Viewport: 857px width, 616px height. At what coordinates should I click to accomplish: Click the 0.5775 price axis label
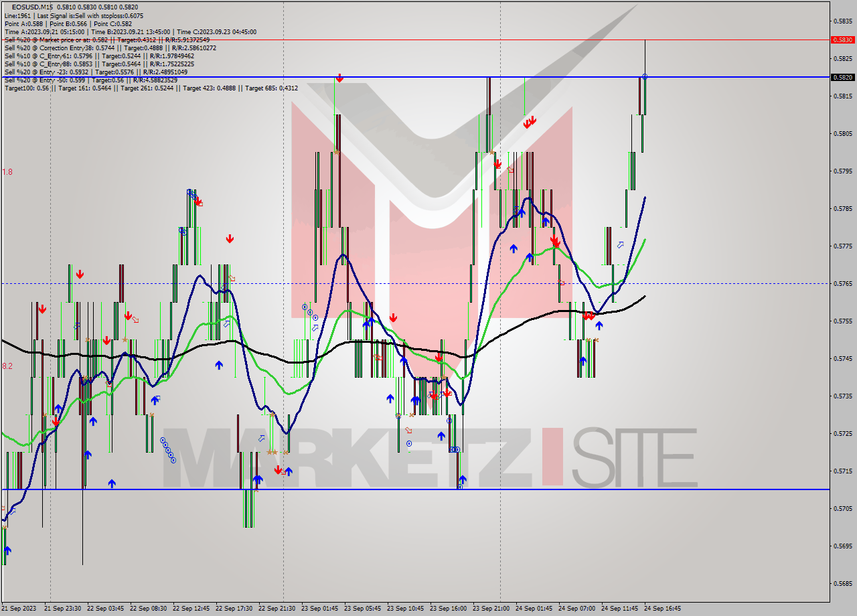(x=842, y=246)
